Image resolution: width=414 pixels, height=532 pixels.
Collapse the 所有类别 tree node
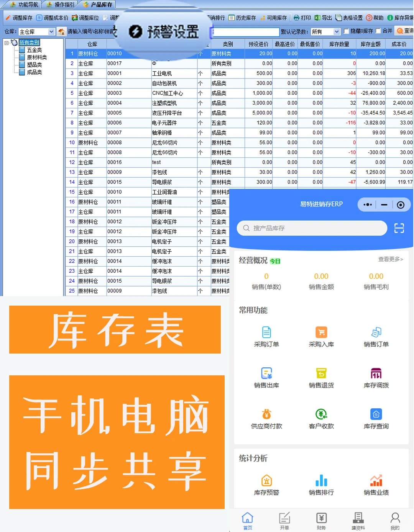pos(7,43)
